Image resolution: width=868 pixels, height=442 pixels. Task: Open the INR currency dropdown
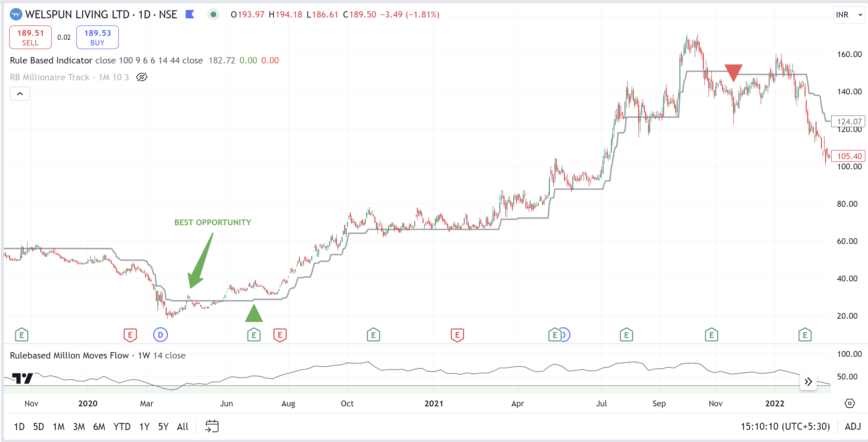tap(849, 15)
